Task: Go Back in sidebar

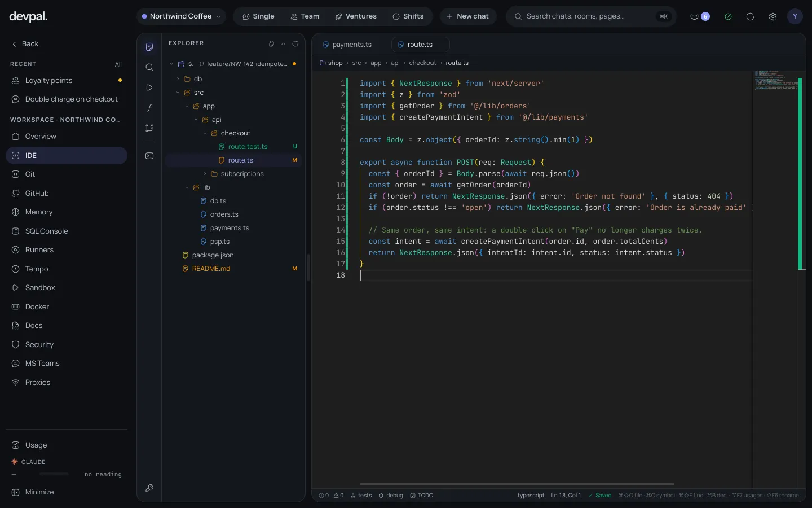Action: [25, 44]
